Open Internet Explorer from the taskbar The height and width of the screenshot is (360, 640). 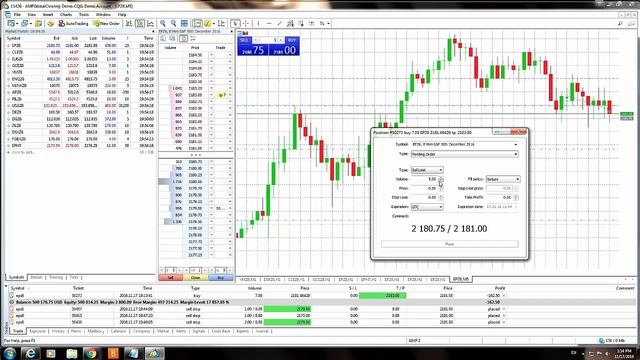pos(30,353)
